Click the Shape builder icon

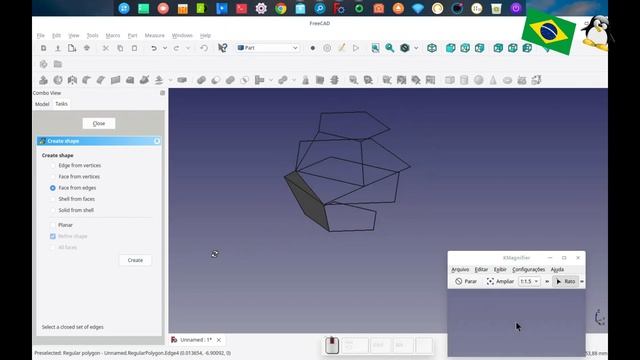pos(536,80)
